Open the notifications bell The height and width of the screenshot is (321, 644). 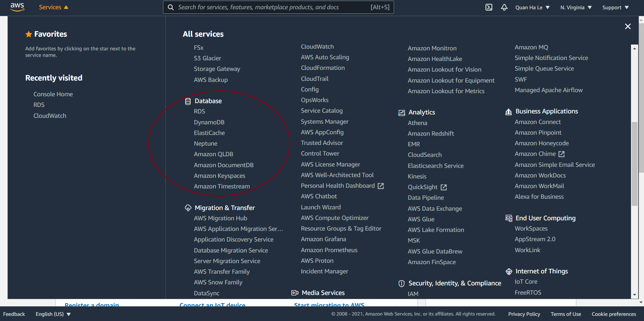click(x=504, y=7)
